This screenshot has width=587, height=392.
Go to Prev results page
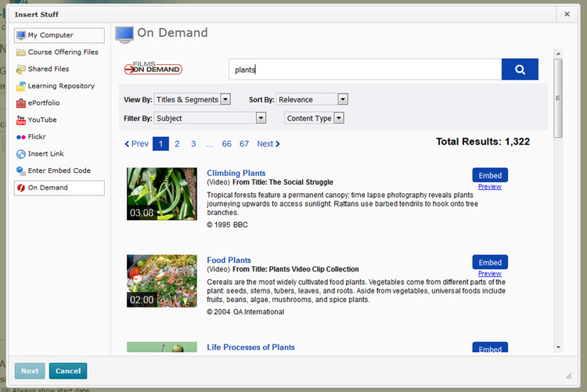click(137, 144)
